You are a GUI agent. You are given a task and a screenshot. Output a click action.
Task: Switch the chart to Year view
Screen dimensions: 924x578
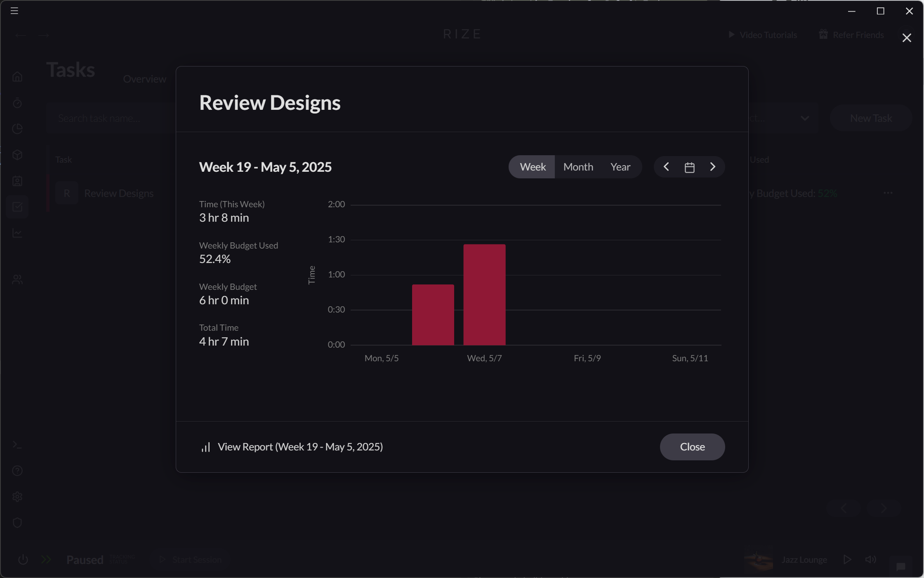click(620, 167)
